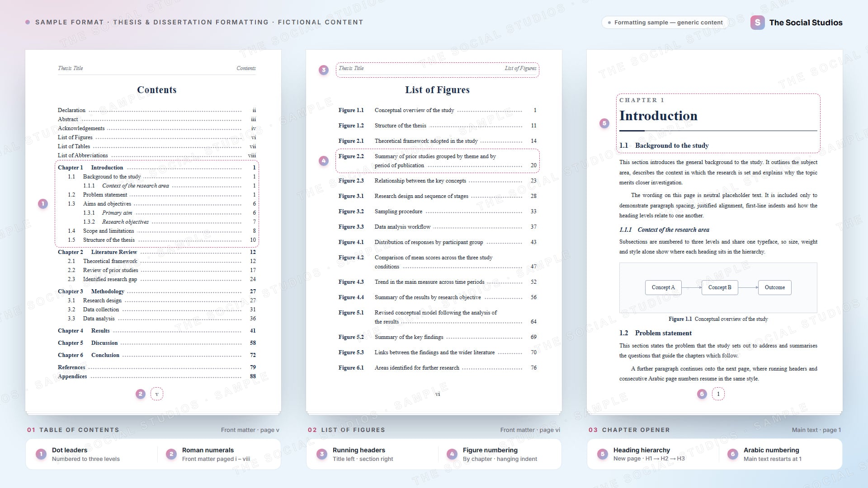Click the 'Formatting sample — generic content' pill
The width and height of the screenshot is (868, 488).
(665, 23)
